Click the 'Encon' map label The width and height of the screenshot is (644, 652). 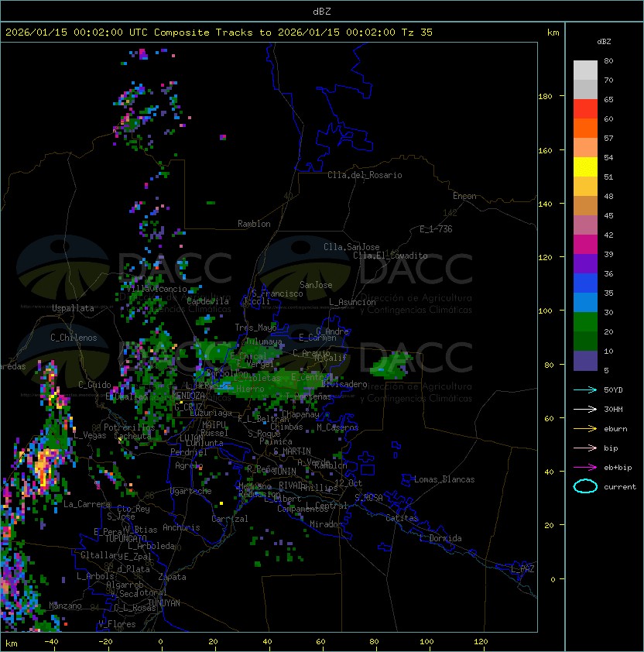point(464,196)
